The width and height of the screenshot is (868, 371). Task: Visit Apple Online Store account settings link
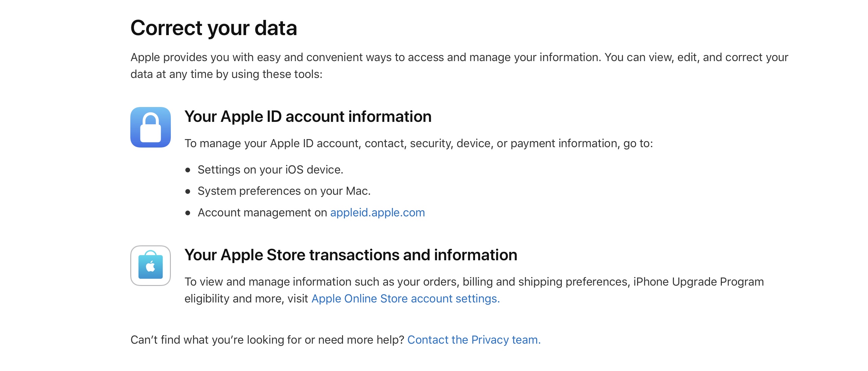point(405,299)
